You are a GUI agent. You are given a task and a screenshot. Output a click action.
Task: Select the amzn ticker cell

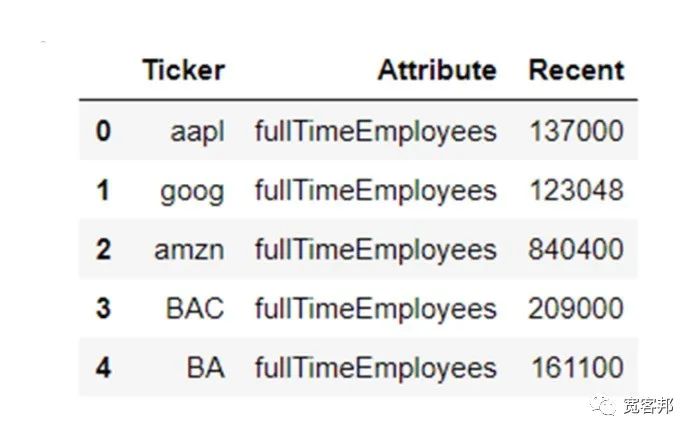click(x=189, y=250)
